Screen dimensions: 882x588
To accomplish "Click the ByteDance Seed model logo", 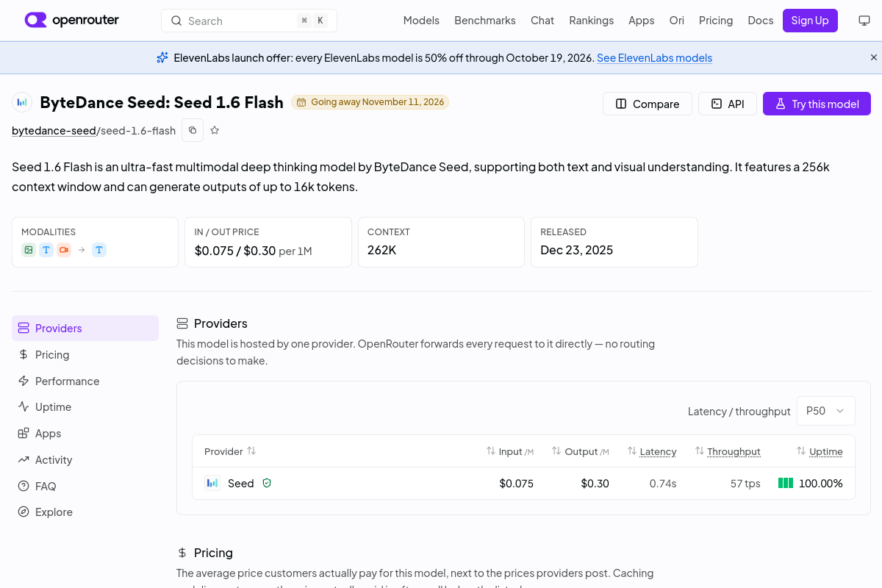I will (x=22, y=103).
